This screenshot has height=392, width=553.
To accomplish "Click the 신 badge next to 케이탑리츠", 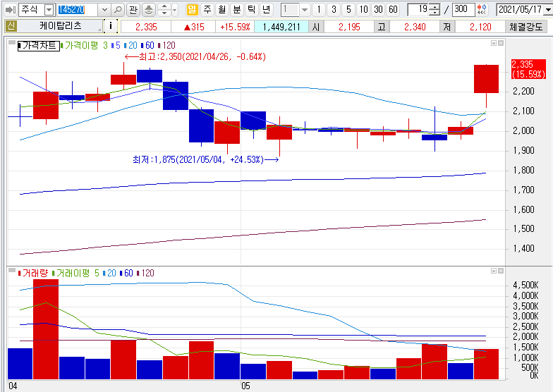I will tap(11, 26).
